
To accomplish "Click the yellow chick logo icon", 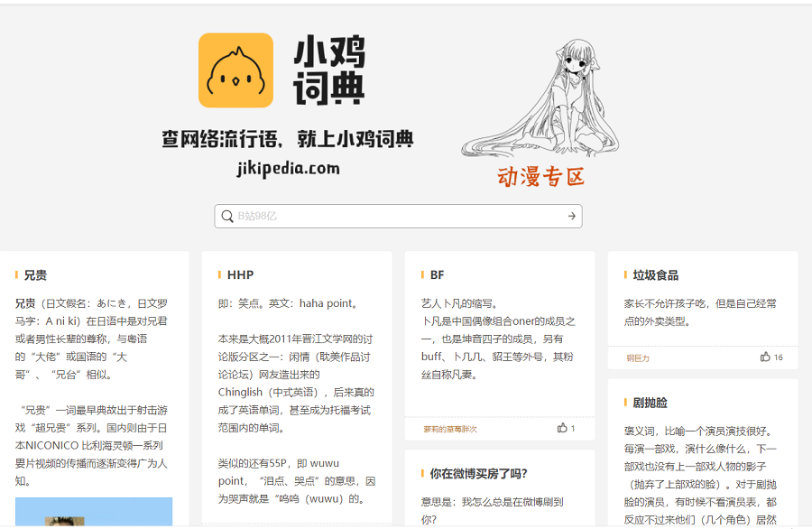I will (x=235, y=70).
